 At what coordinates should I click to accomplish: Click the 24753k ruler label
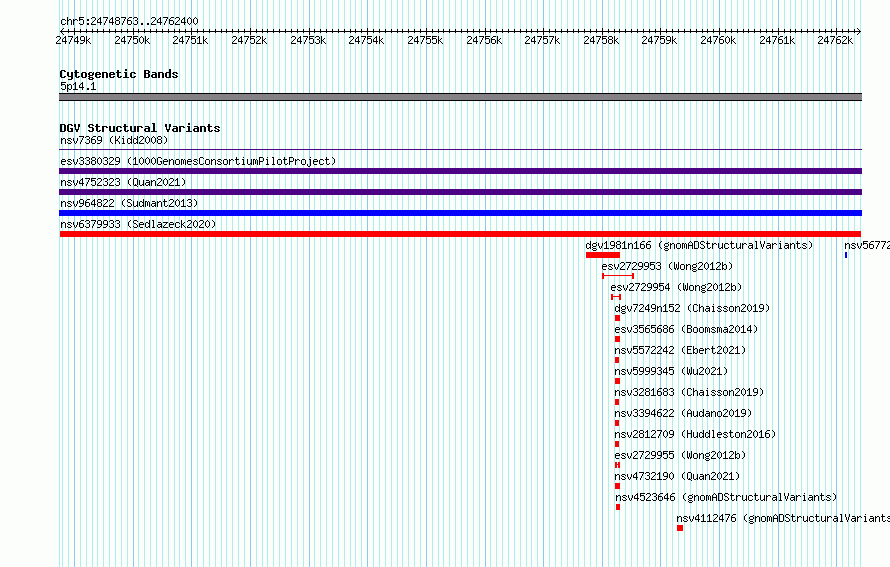point(308,40)
